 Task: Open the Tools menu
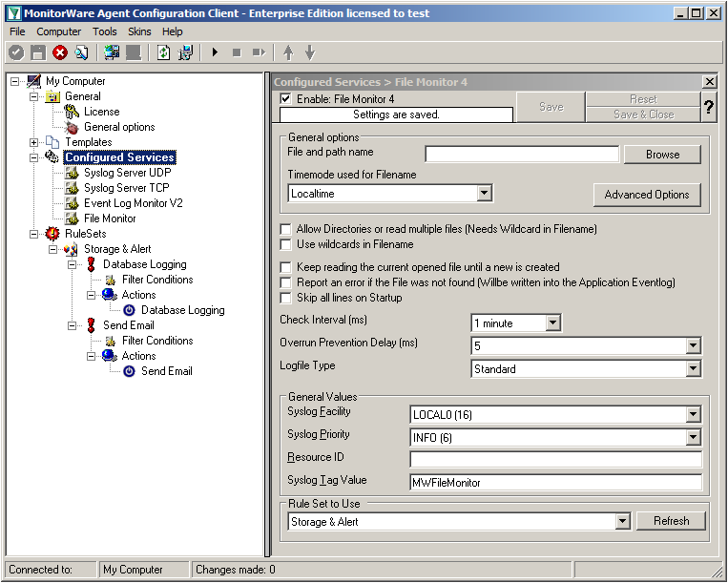coord(104,31)
